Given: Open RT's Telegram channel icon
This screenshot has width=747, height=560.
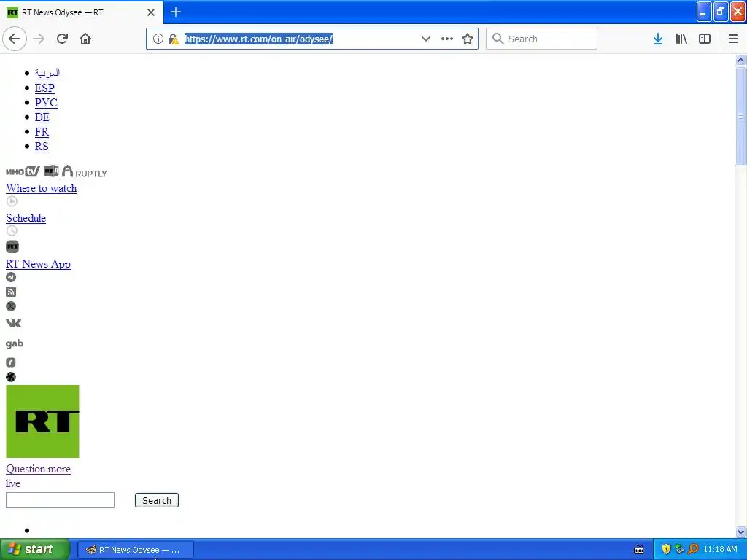Looking at the screenshot, I should (x=11, y=277).
